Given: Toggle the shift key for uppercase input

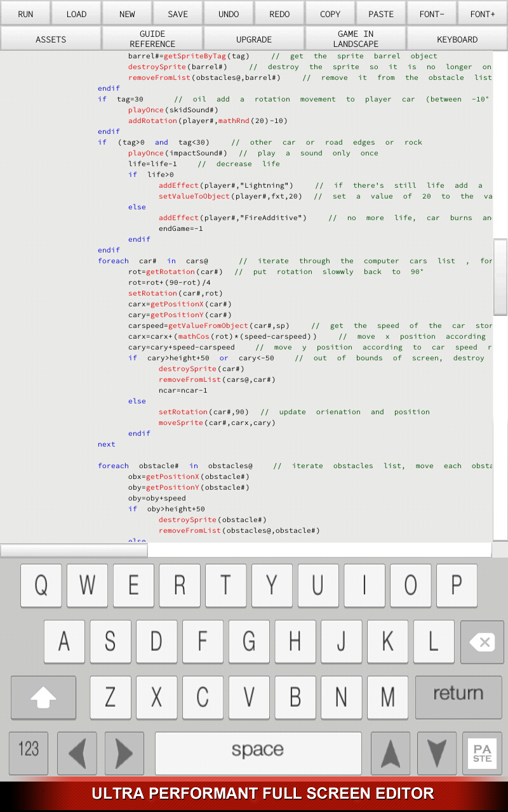Looking at the screenshot, I should (43, 697).
